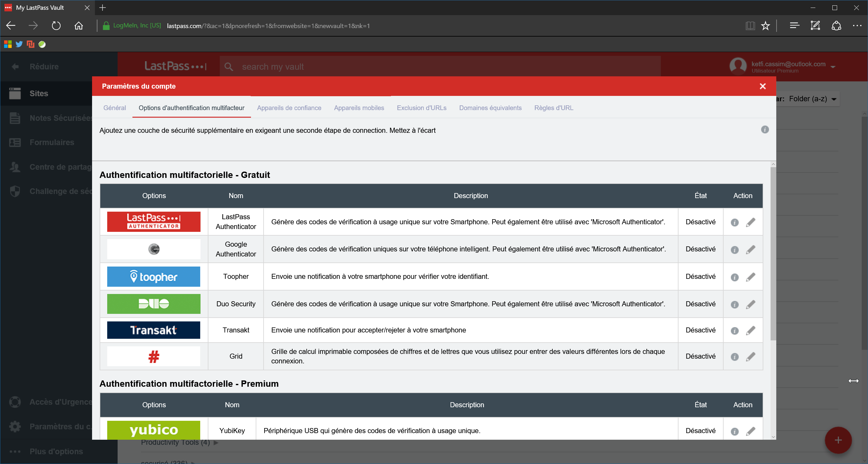Edit Google Authenticator settings with pencil icon

click(x=750, y=250)
